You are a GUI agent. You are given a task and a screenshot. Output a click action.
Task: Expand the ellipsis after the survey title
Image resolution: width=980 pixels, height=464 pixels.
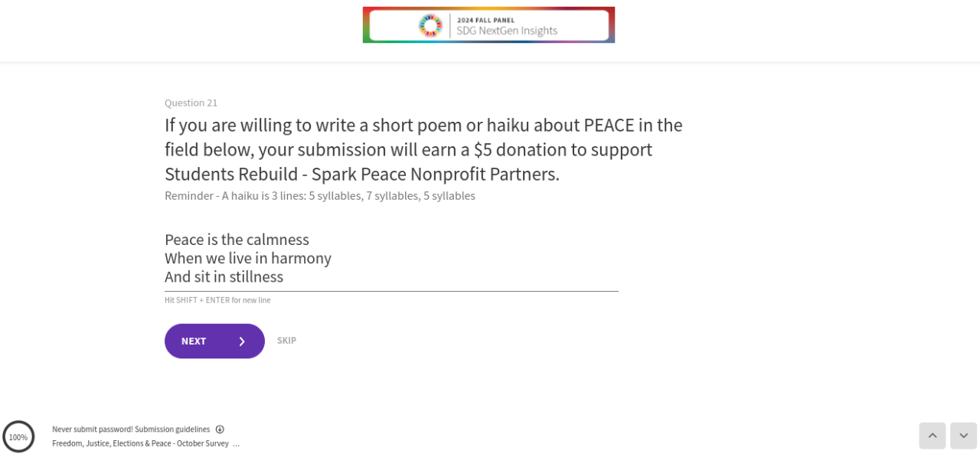pos(237,443)
